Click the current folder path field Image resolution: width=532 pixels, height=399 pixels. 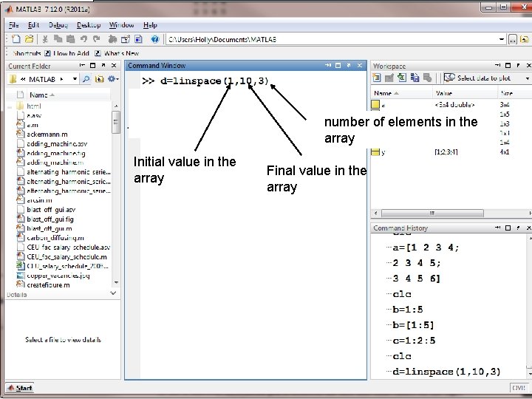tap(332, 39)
